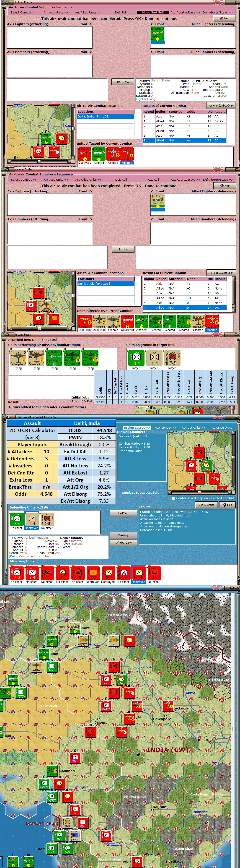The image size is (240, 868).
Task: Select 4th SA Mot 7-5 target in Ground Support
Action: click(x=172, y=358)
